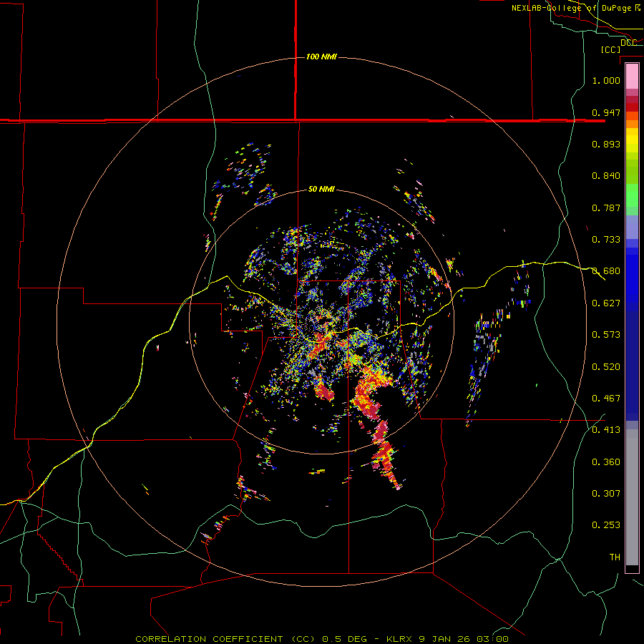644x644 pixels.
Task: Select the 0.893 legend value
Action: point(606,144)
